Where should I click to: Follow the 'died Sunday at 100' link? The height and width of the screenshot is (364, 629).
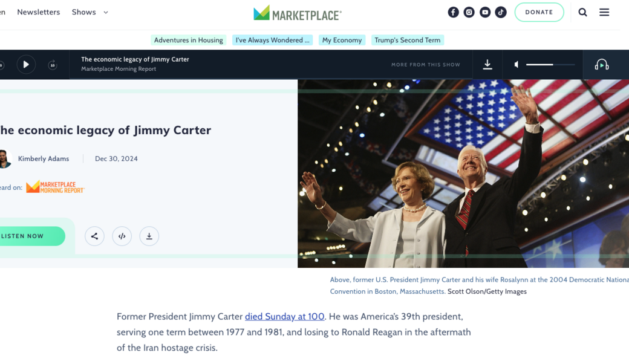click(284, 316)
